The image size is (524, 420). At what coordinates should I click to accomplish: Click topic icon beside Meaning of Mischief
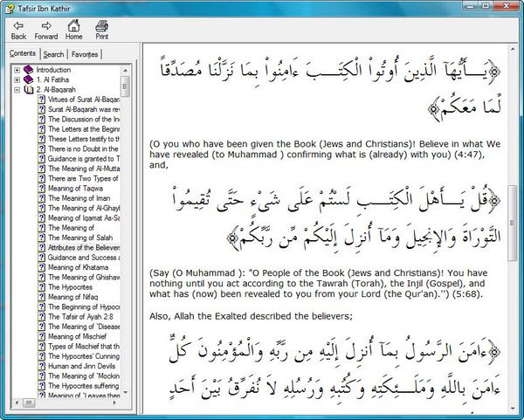(41, 336)
